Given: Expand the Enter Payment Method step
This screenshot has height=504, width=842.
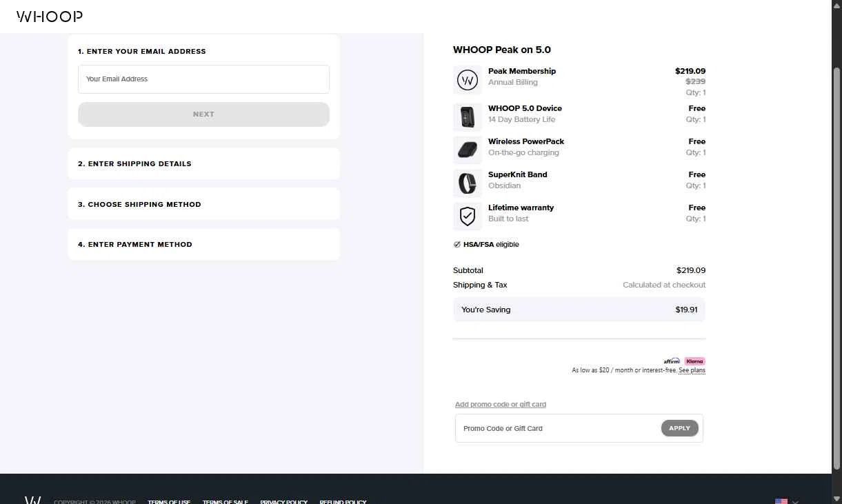Looking at the screenshot, I should (203, 244).
